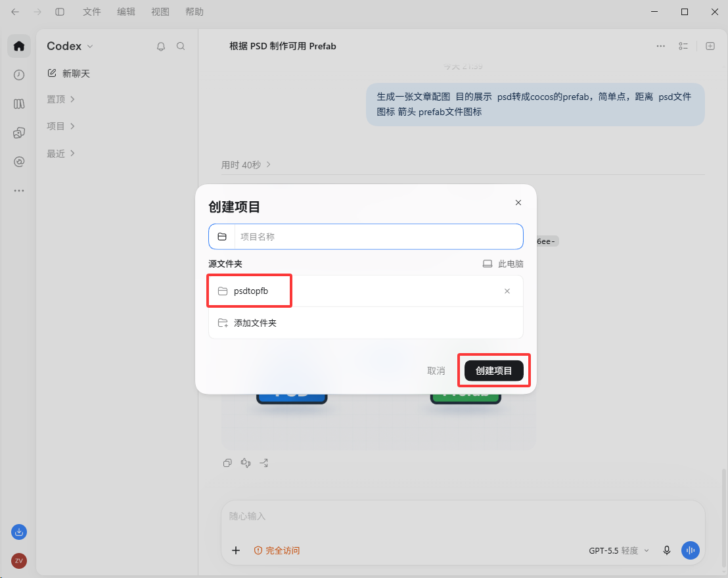Click 取消 to cancel dialog
This screenshot has height=578, width=728.
pos(436,370)
